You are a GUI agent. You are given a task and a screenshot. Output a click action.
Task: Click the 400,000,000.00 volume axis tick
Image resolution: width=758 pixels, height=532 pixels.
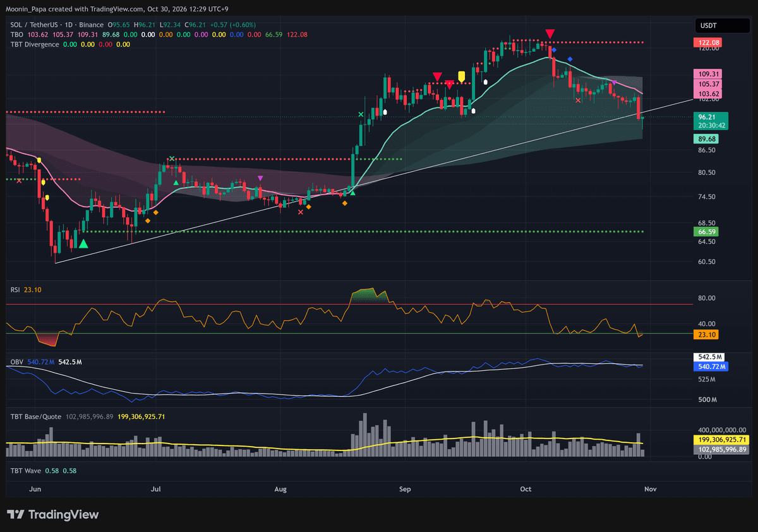coord(722,430)
